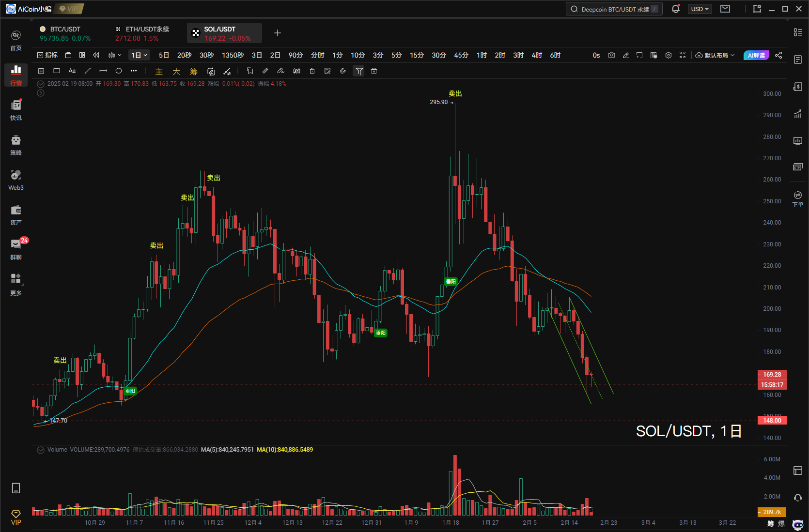The height and width of the screenshot is (532, 809).
Task: Open more drawing tools ellipsis
Action: pos(134,71)
